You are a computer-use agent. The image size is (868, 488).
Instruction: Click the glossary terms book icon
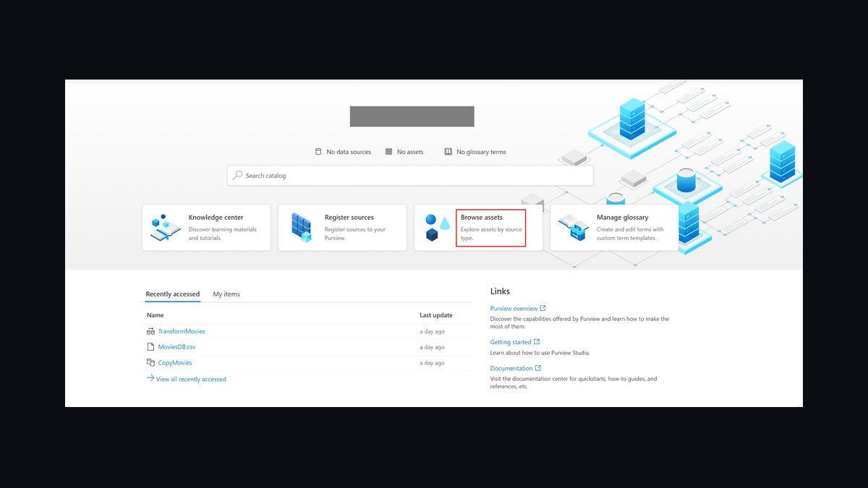[x=448, y=152]
